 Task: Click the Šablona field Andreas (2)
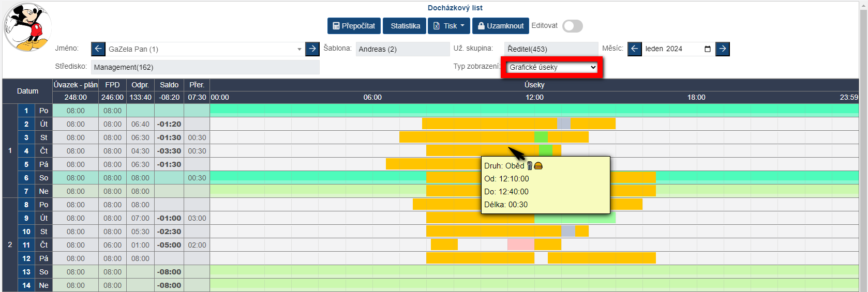click(x=402, y=49)
